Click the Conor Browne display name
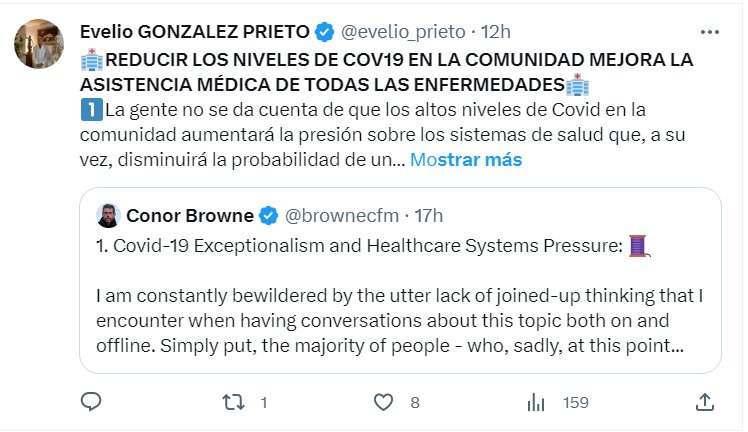Viewport: 748px width, 432px height. pos(189,215)
